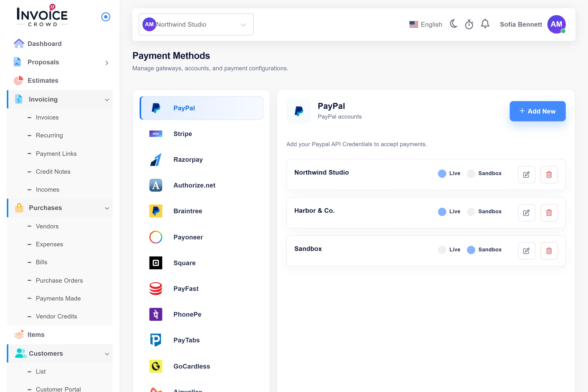Open Items in the sidebar
This screenshot has height=392, width=588.
point(36,335)
